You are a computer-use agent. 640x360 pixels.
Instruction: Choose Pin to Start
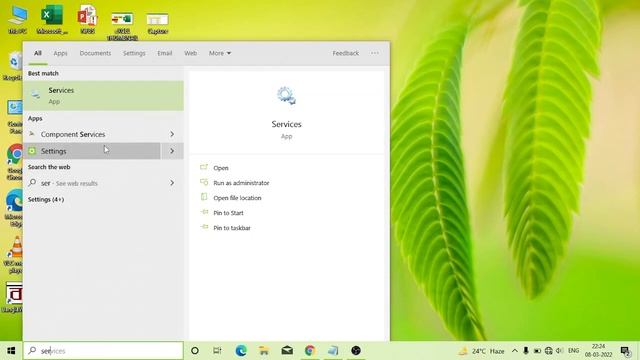228,213
